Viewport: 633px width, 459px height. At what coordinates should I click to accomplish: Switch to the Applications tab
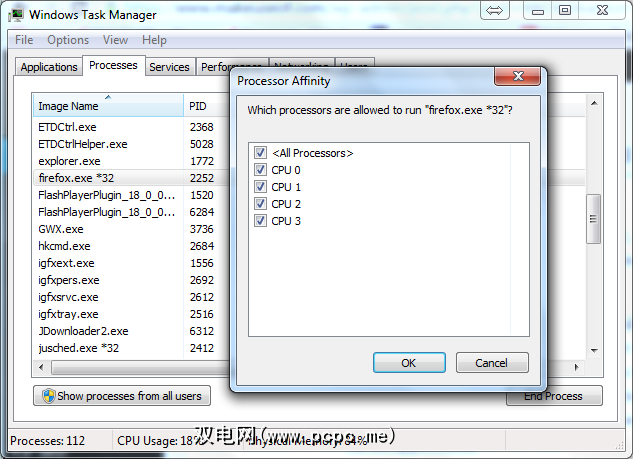(x=49, y=67)
